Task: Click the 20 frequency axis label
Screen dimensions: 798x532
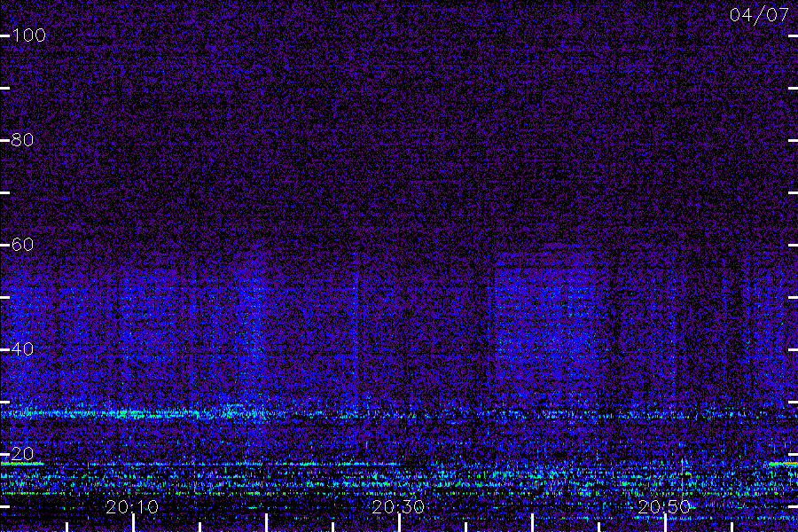Action: [x=22, y=454]
